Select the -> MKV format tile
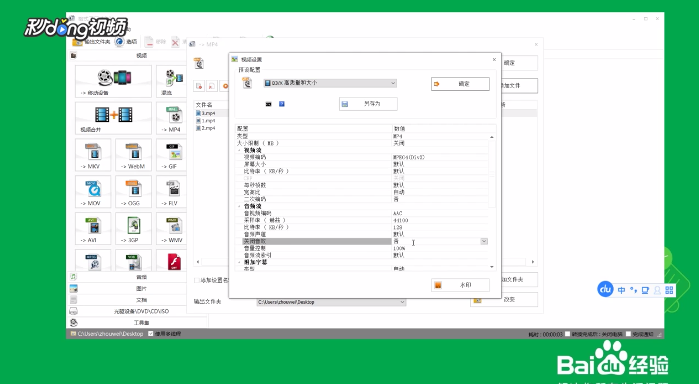 click(93, 155)
